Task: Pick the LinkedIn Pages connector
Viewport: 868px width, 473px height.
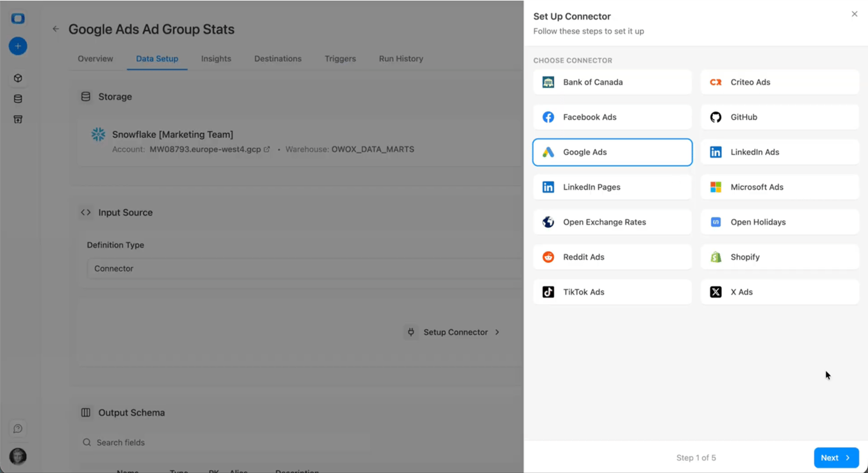Action: 613,187
